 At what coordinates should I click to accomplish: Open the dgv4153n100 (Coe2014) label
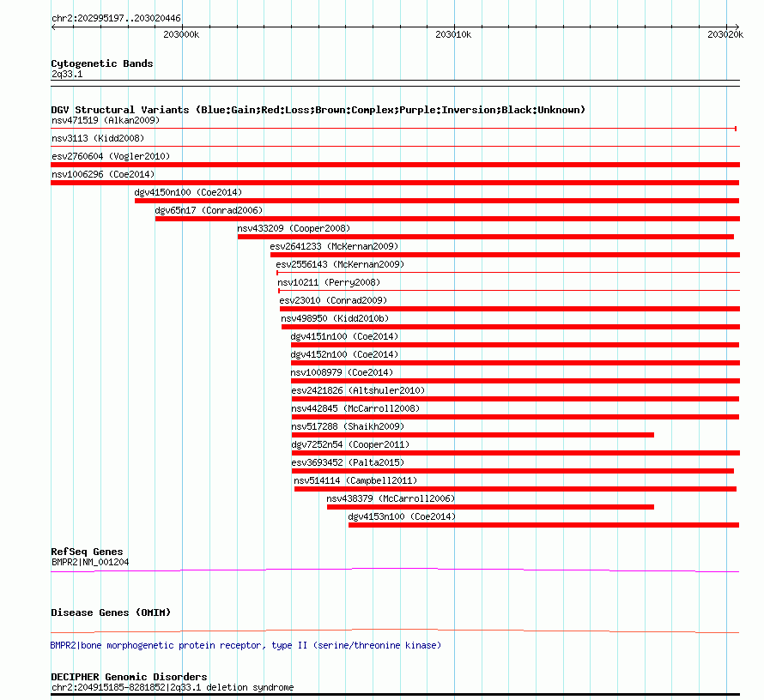[x=402, y=516]
